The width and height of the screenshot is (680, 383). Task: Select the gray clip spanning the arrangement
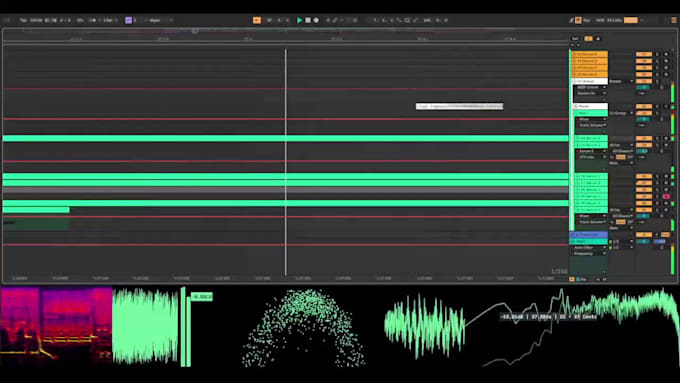click(285, 190)
